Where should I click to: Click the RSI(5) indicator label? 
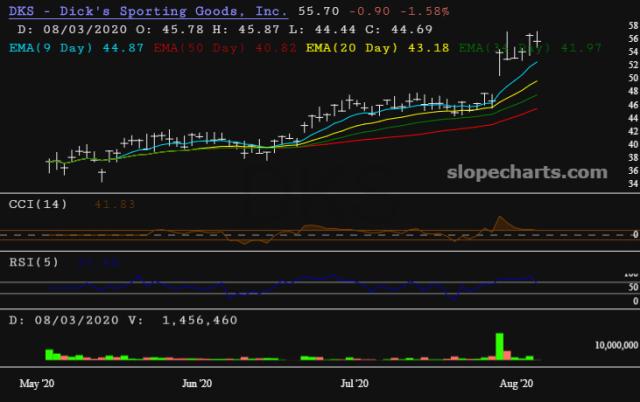[30, 262]
